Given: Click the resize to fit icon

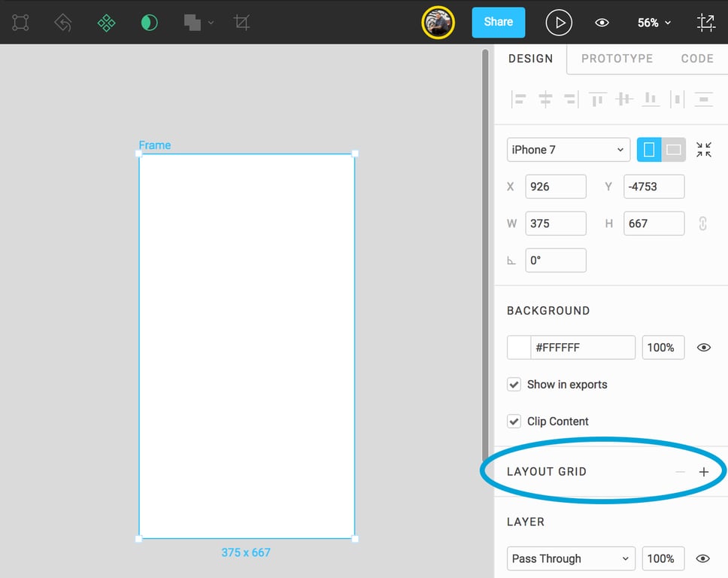Looking at the screenshot, I should pyautogui.click(x=703, y=150).
